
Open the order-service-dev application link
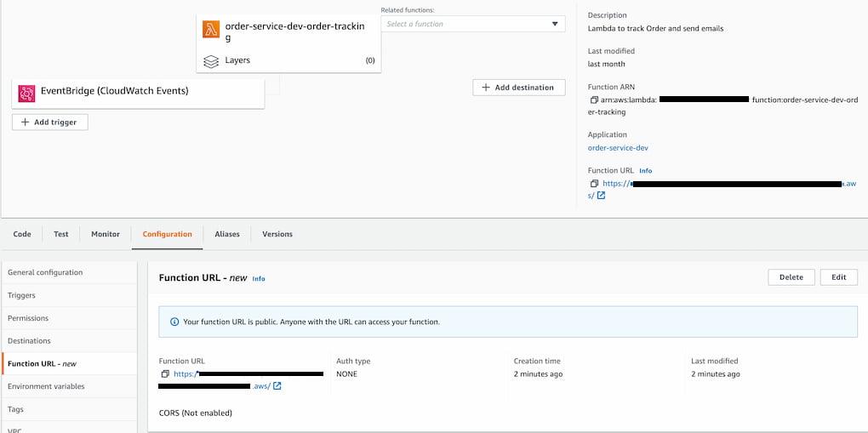click(x=618, y=148)
